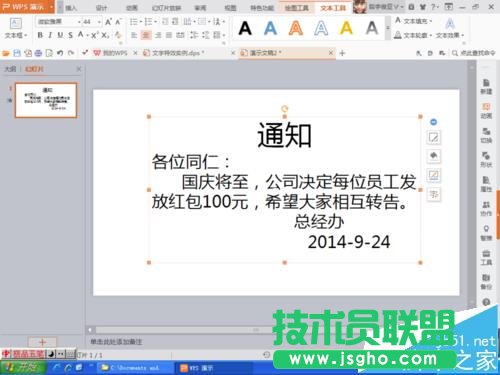Switch to the 文本工具 ribbon tab
The image size is (500, 375).
coord(333,8)
